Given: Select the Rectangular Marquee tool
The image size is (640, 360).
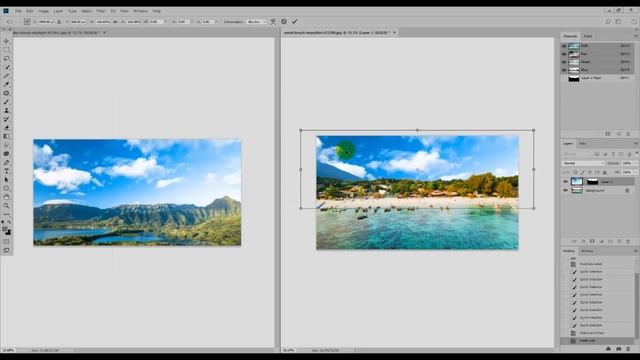Looking at the screenshot, I should [6, 50].
